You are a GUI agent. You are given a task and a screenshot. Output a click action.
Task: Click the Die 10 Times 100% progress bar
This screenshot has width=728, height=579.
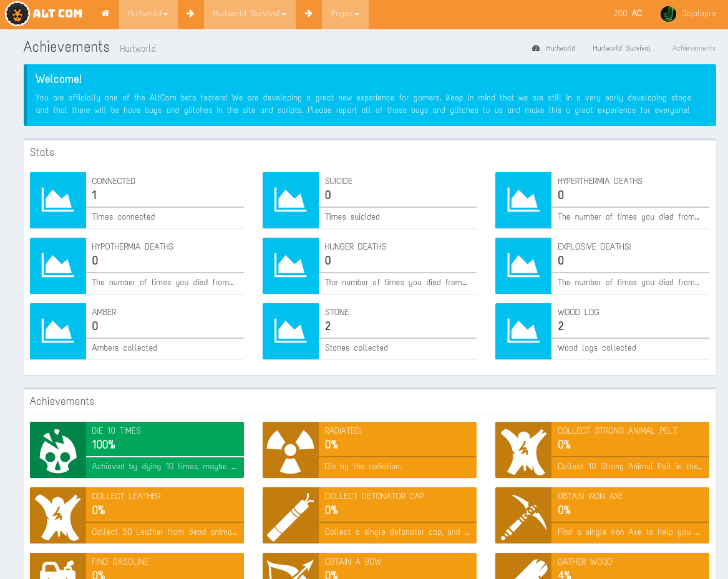click(x=165, y=457)
